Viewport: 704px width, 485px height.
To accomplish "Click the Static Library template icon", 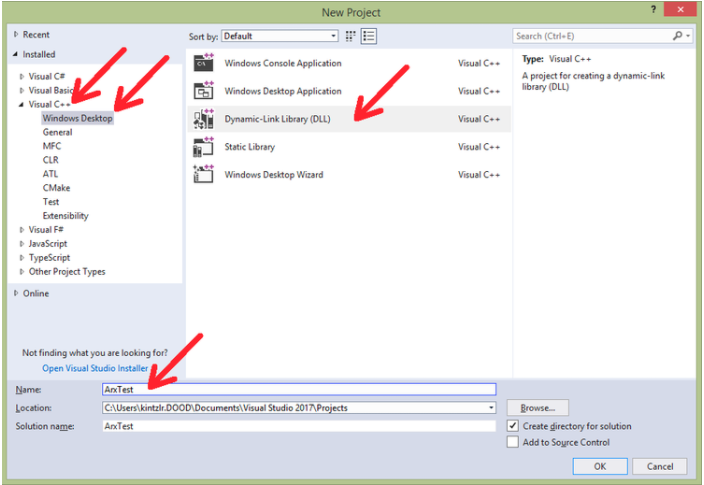I will point(203,147).
